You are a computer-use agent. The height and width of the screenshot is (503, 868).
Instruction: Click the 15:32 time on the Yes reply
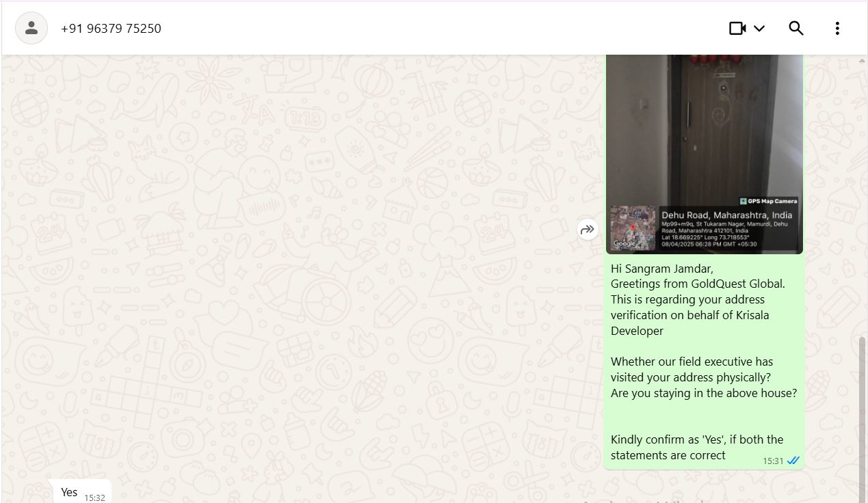94,498
